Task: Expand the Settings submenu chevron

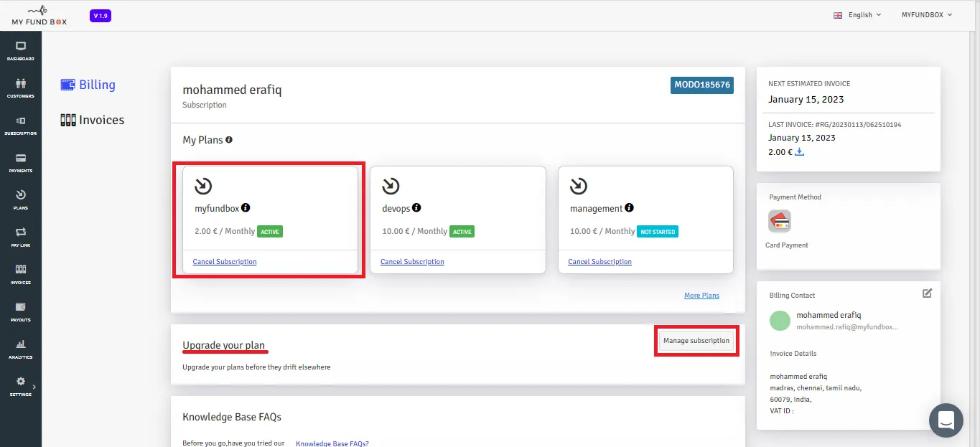Action: tap(34, 387)
